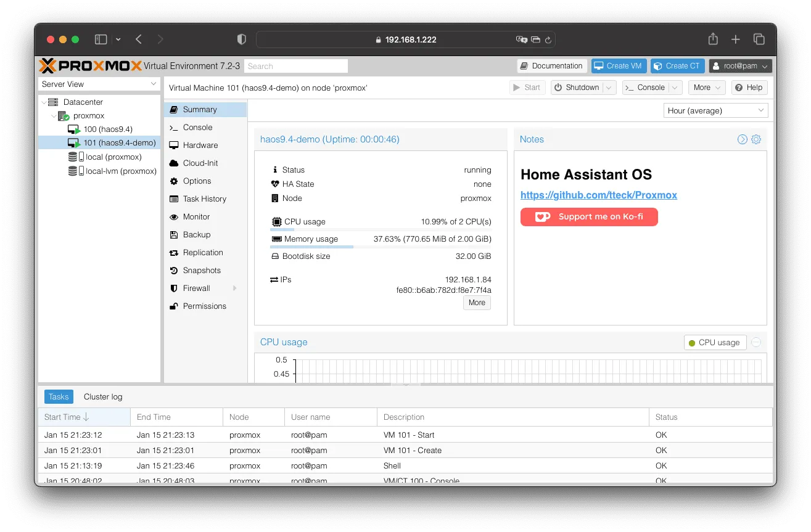
Task: Collapse the Datacenter tree node
Action: pyautogui.click(x=43, y=102)
